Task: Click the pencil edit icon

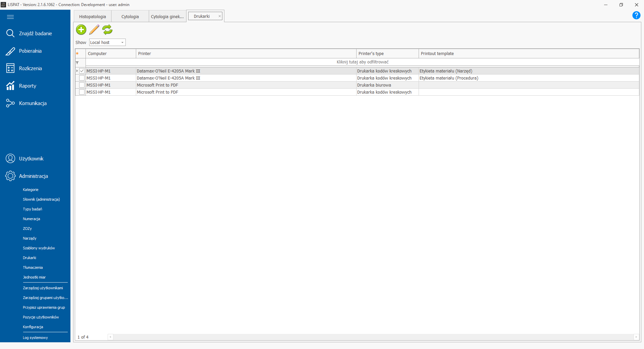Action: click(94, 30)
